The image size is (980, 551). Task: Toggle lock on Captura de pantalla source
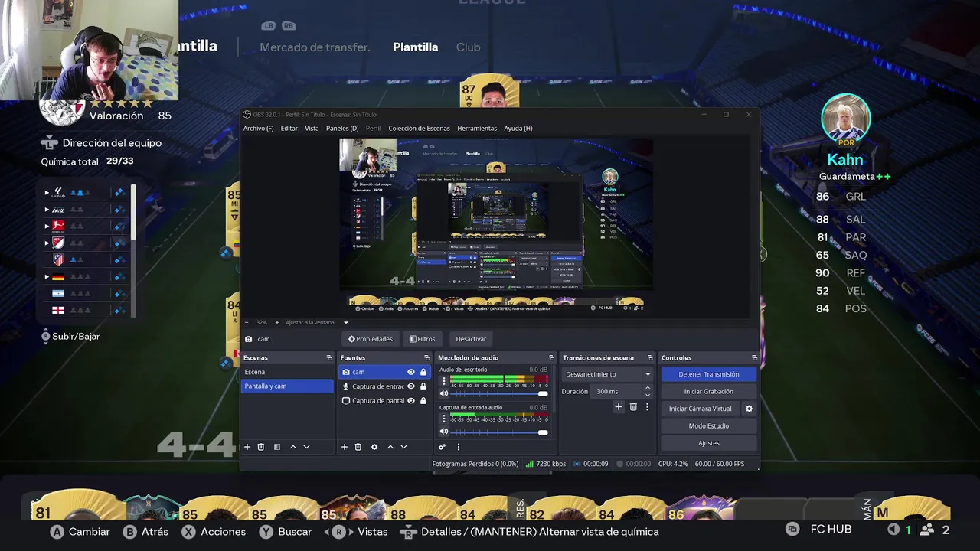(423, 400)
